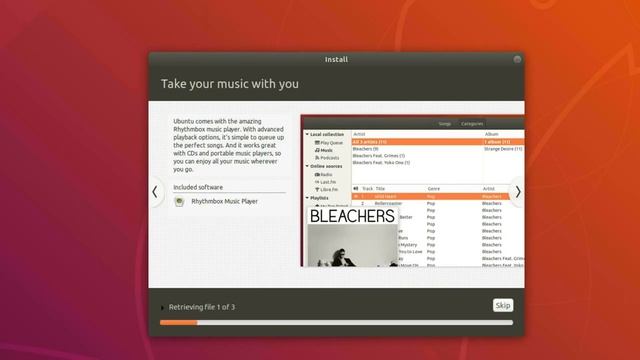Click the 'Take your music with you' title
The height and width of the screenshot is (360, 640).
pyautogui.click(x=230, y=84)
